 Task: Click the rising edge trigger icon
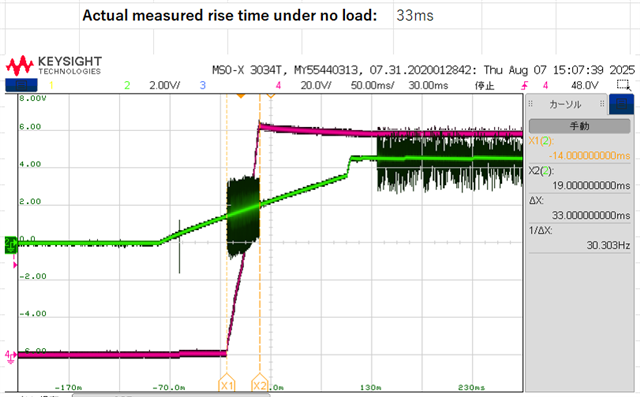pyautogui.click(x=524, y=85)
